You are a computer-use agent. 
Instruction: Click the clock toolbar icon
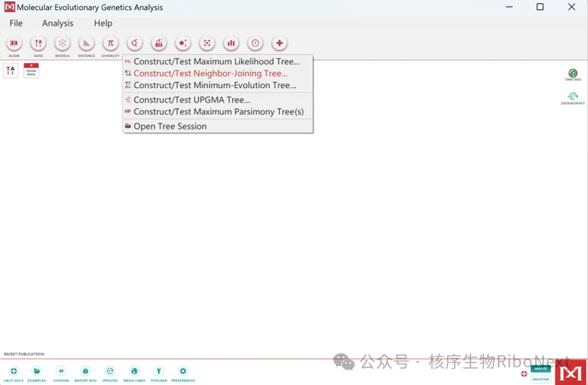tap(255, 43)
